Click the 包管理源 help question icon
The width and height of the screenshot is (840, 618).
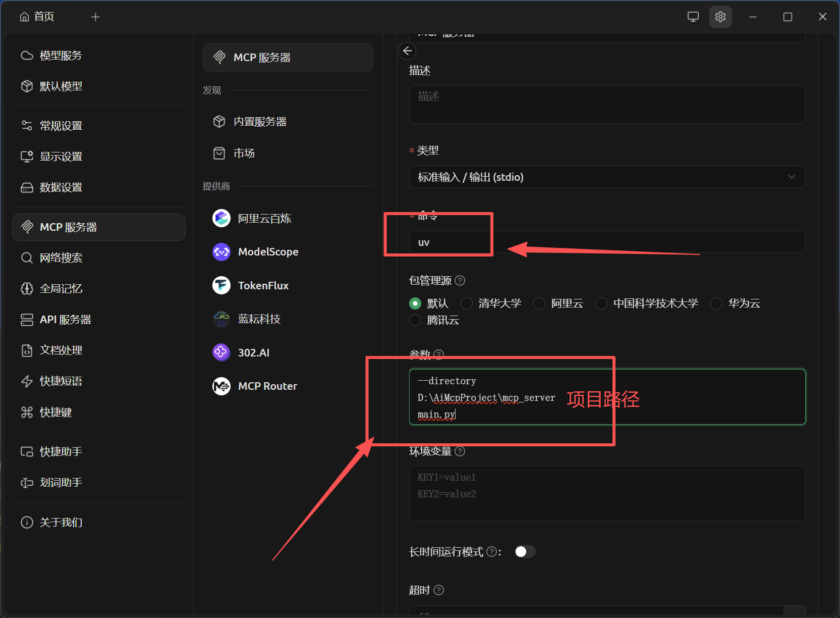pyautogui.click(x=460, y=280)
